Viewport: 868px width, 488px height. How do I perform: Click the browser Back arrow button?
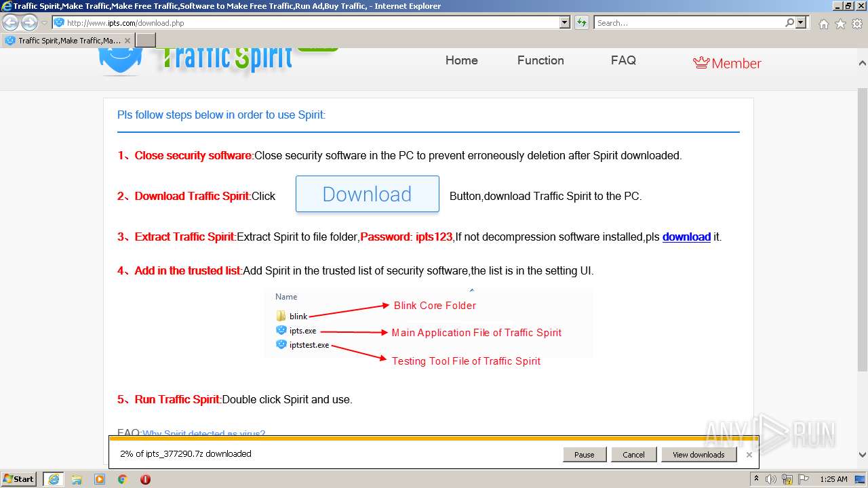coord(11,23)
